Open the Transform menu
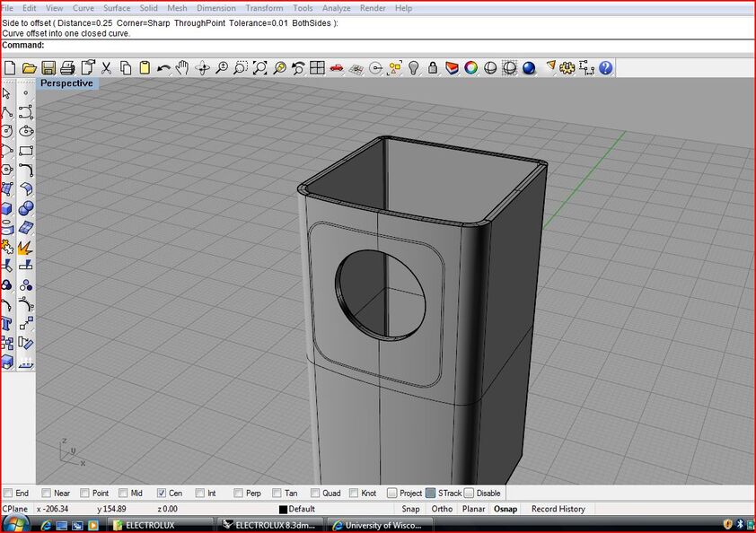Screen dimensions: 756x533 tap(264, 8)
